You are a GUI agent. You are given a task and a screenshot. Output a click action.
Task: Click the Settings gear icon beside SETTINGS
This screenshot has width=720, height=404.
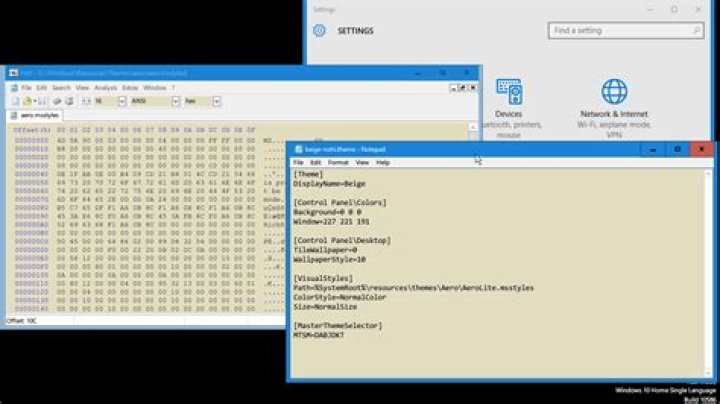[x=320, y=31]
